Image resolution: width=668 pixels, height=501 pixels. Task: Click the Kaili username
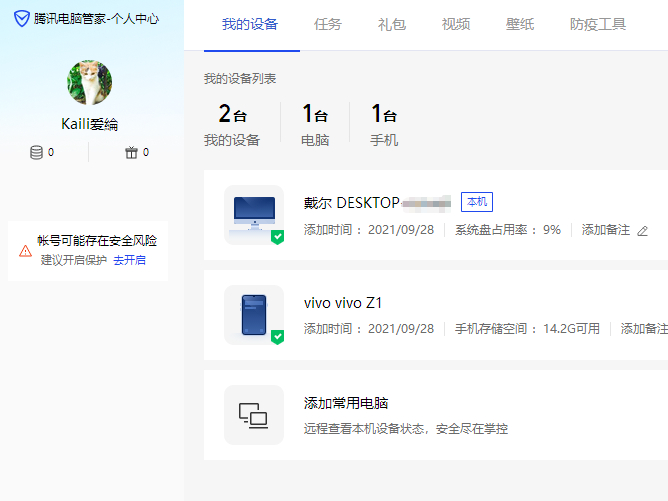[89, 124]
